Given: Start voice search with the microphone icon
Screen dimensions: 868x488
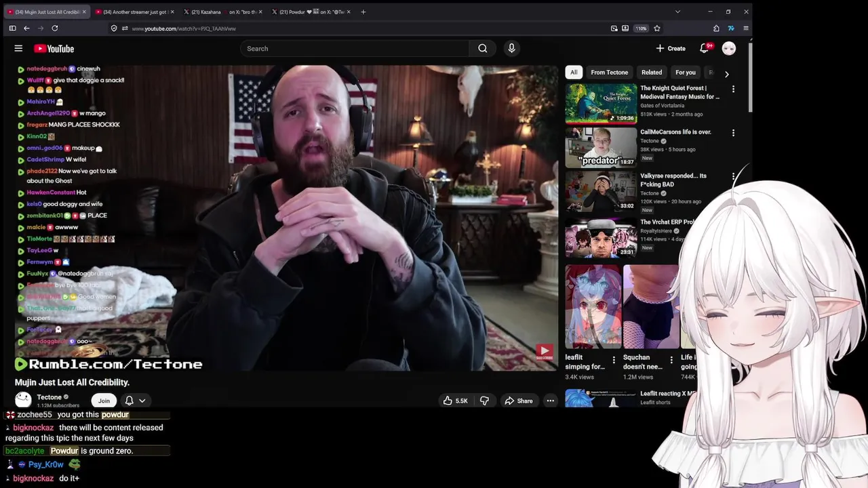Looking at the screenshot, I should coord(511,48).
